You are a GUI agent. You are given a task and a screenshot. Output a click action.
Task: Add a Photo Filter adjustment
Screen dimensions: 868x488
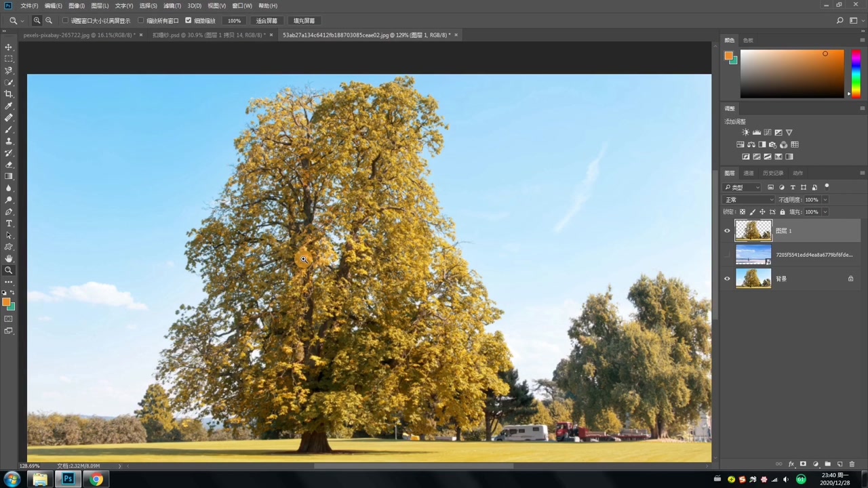(x=773, y=145)
